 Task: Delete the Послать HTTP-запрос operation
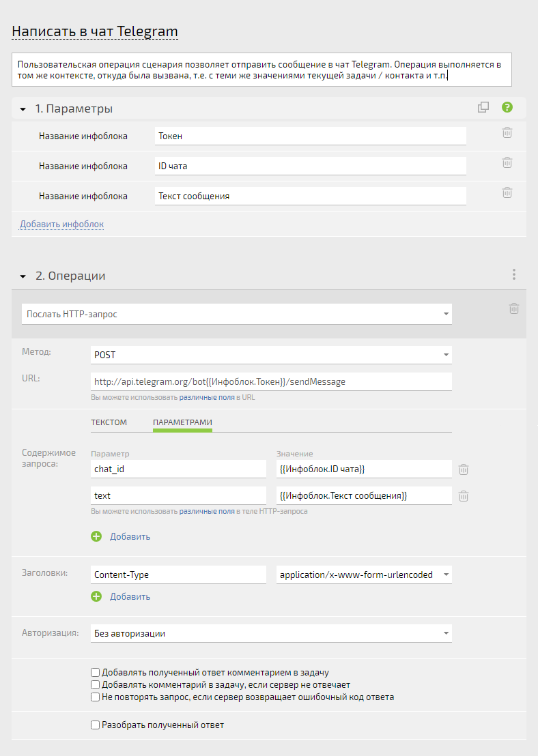514,308
